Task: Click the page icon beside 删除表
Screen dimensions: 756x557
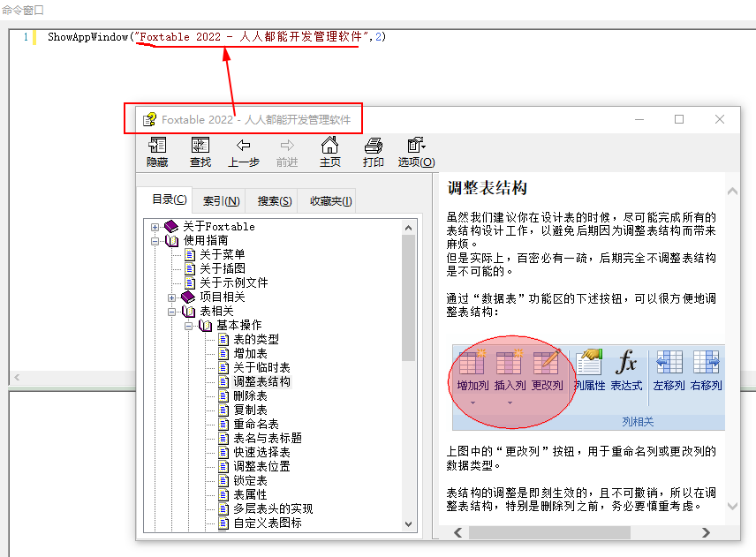Action: tap(223, 396)
